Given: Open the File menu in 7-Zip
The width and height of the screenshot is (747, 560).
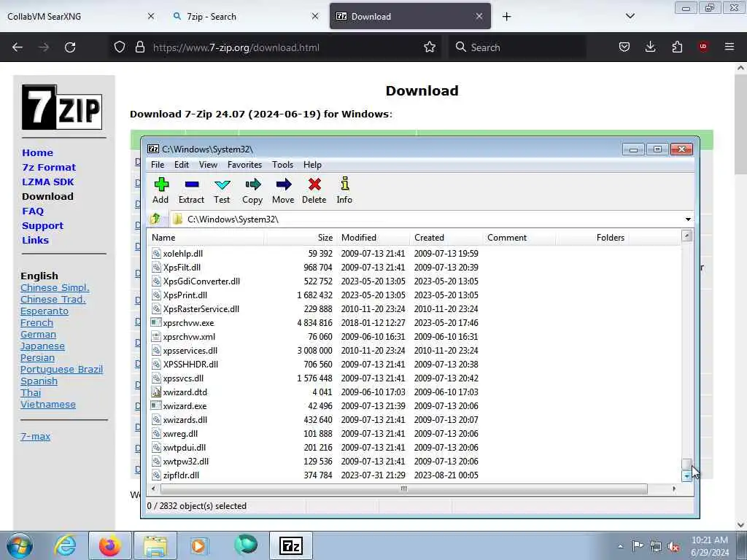Looking at the screenshot, I should click(x=158, y=165).
